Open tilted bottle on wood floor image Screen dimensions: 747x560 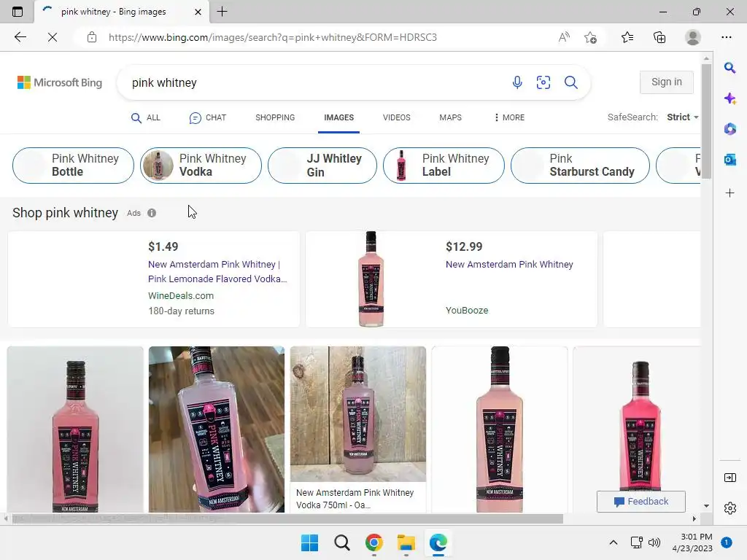point(216,429)
